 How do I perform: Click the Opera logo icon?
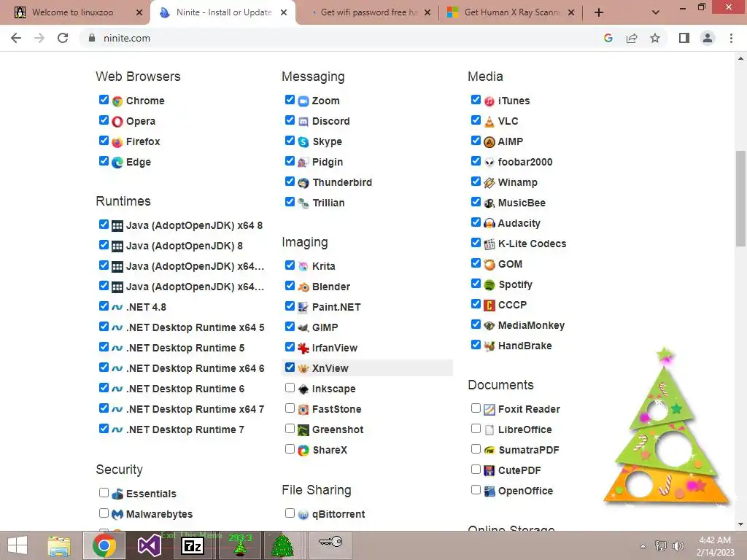(117, 122)
